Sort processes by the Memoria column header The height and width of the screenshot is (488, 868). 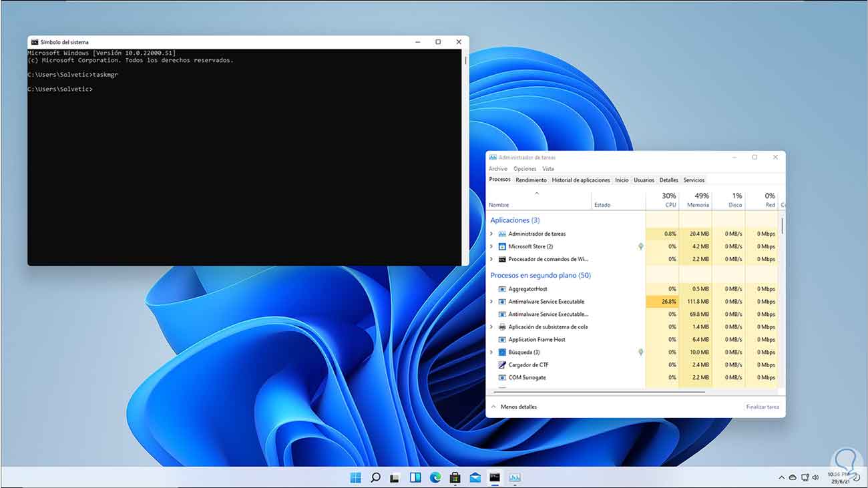(x=697, y=200)
